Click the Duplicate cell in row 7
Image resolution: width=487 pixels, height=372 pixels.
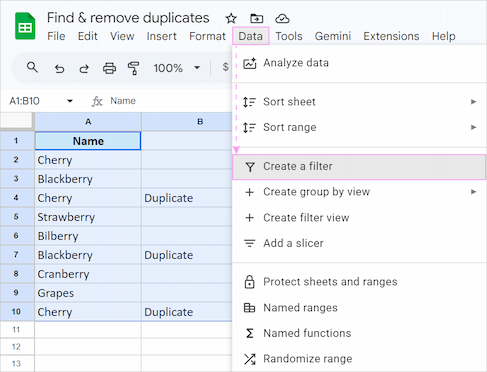point(187,255)
